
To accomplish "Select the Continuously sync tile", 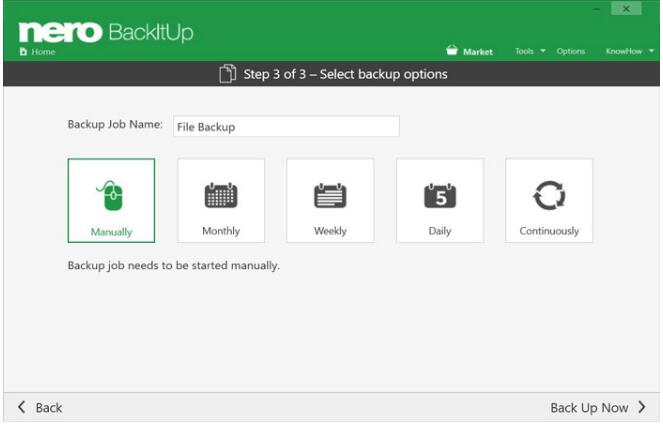I will [549, 200].
